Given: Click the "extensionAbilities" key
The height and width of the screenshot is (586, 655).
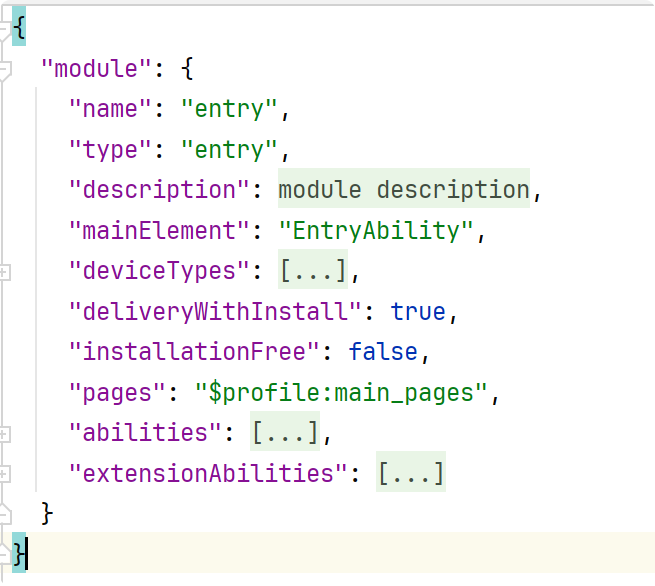Looking at the screenshot, I should pyautogui.click(x=208, y=473).
